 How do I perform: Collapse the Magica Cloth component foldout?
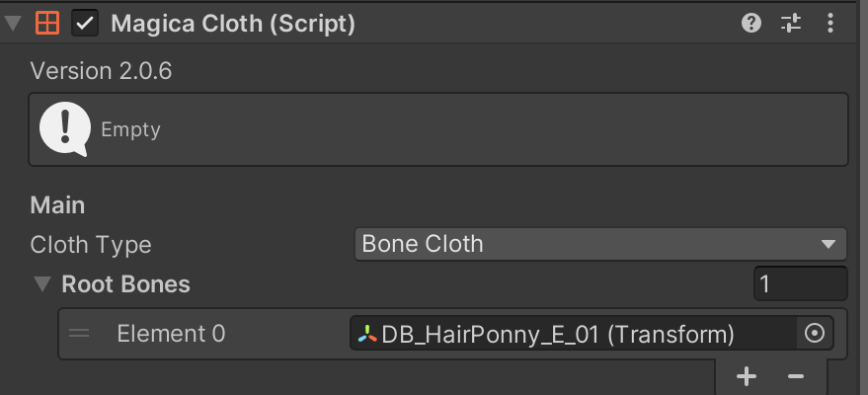point(13,24)
